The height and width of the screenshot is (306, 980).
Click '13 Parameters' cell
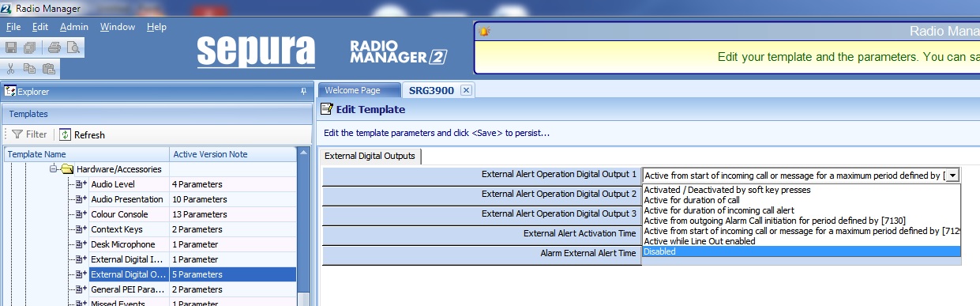click(233, 214)
